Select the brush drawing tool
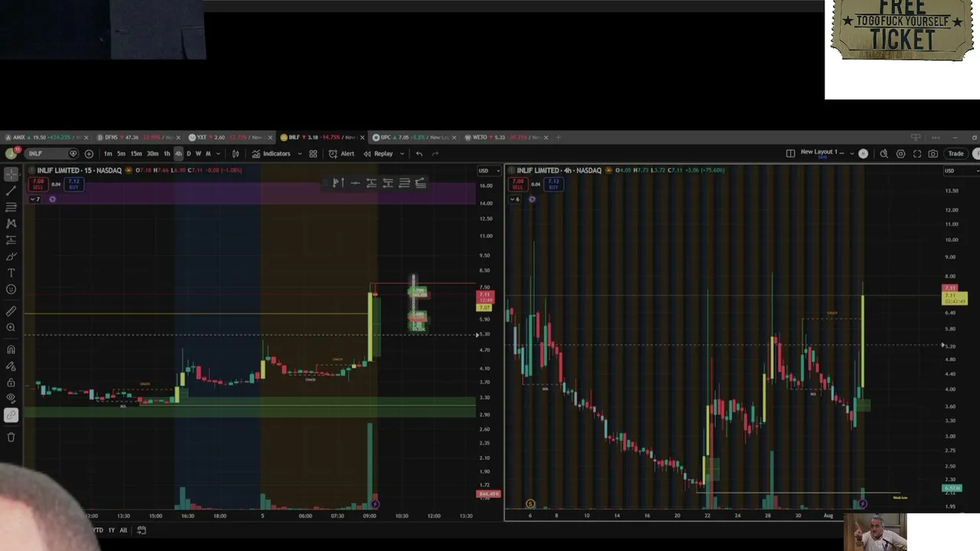This screenshot has height=551, width=980. coord(11,256)
